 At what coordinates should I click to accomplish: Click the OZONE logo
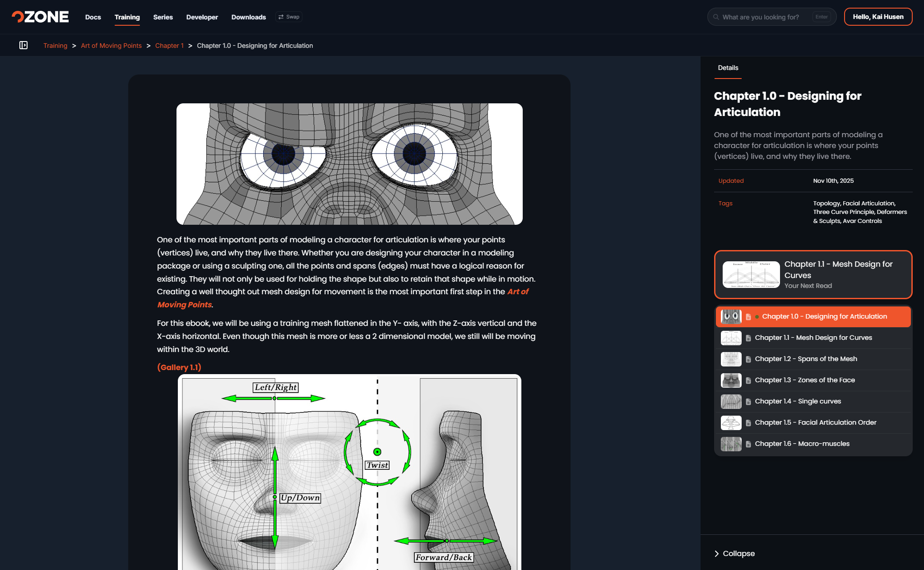tap(40, 17)
